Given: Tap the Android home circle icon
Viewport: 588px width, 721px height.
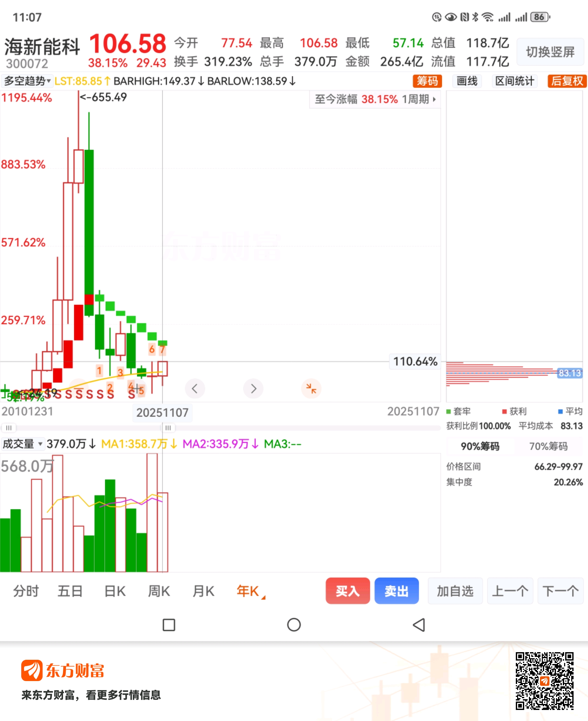Looking at the screenshot, I should [x=294, y=625].
